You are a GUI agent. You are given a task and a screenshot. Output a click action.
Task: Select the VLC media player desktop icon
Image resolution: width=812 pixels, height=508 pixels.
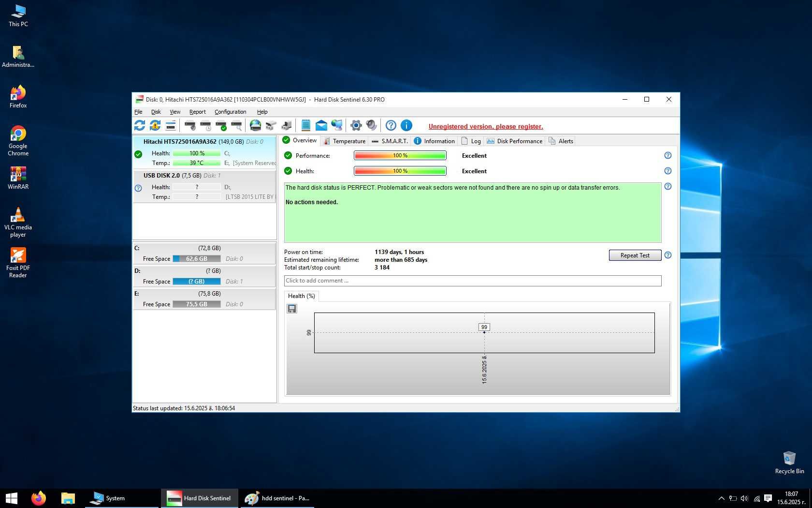click(x=18, y=222)
